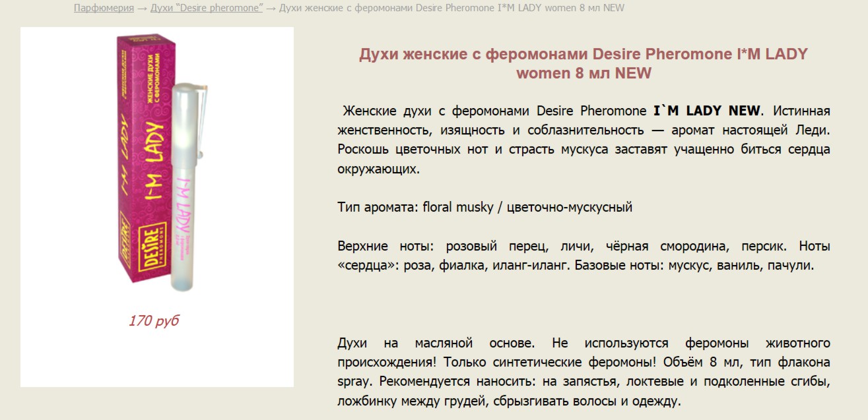The image size is (868, 420).
Task: Open the Духи "Desire pheromone" breadcrumb link
Action: click(207, 8)
